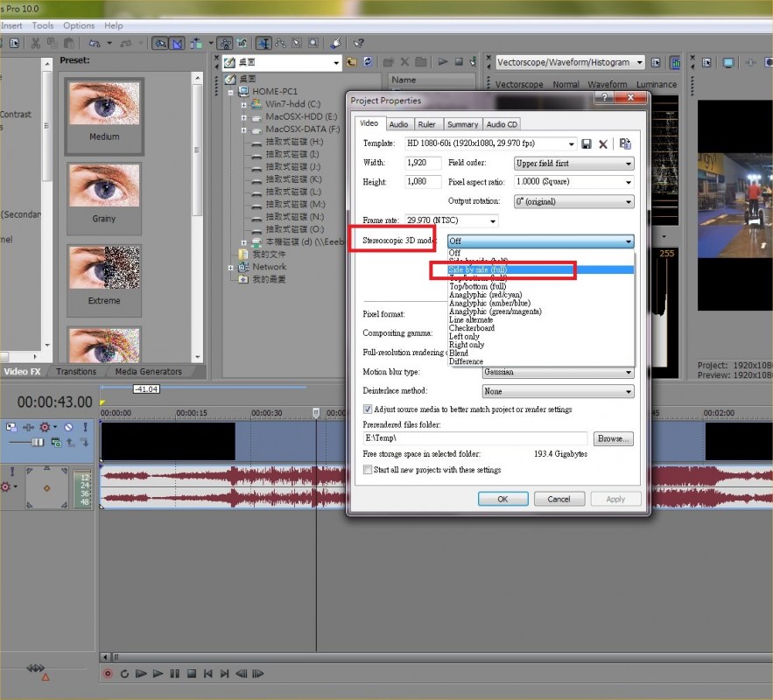
Task: Click the Pause button in transport bar
Action: pyautogui.click(x=175, y=674)
